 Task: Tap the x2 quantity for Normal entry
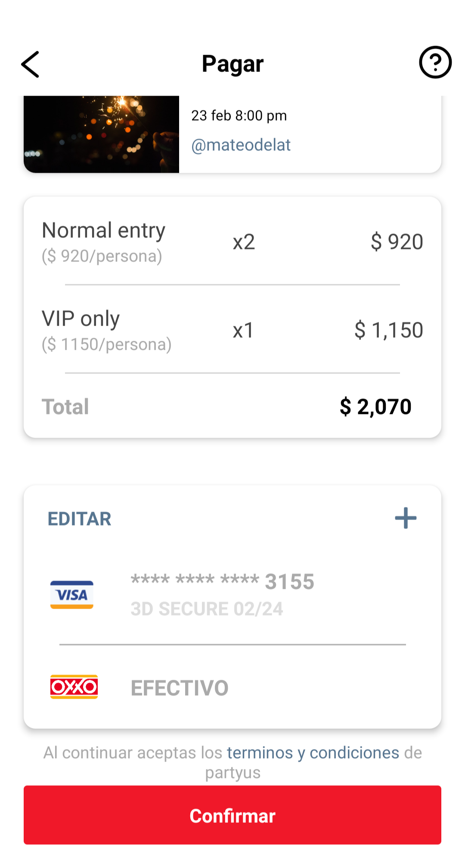click(x=244, y=242)
